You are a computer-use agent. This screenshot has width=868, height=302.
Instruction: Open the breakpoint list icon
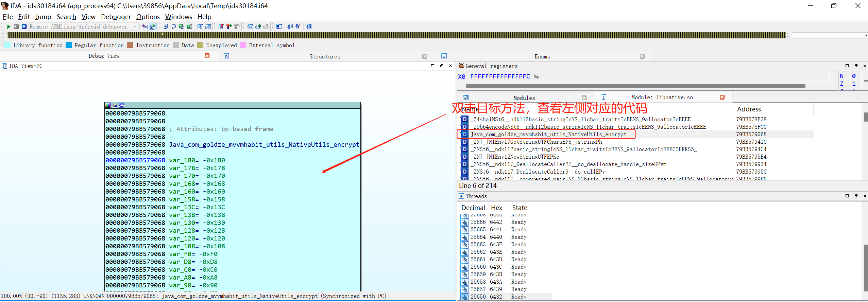coord(221,26)
